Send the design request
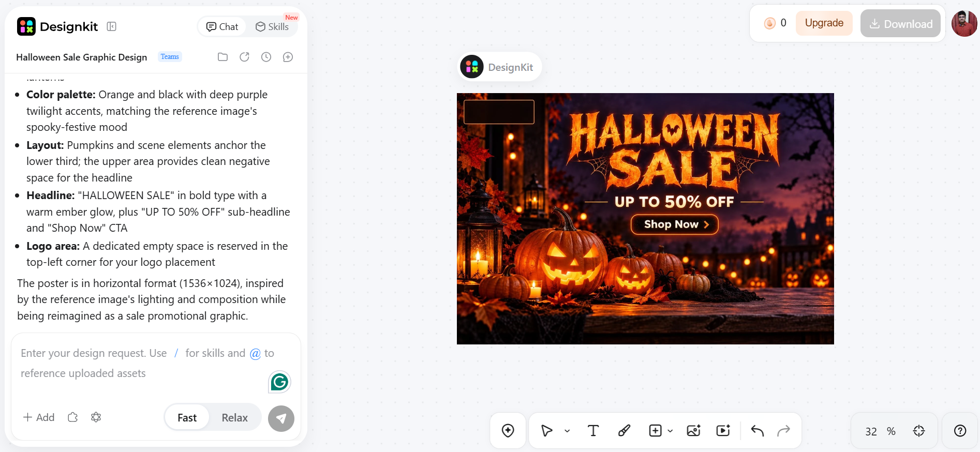This screenshot has width=980, height=452. [281, 418]
